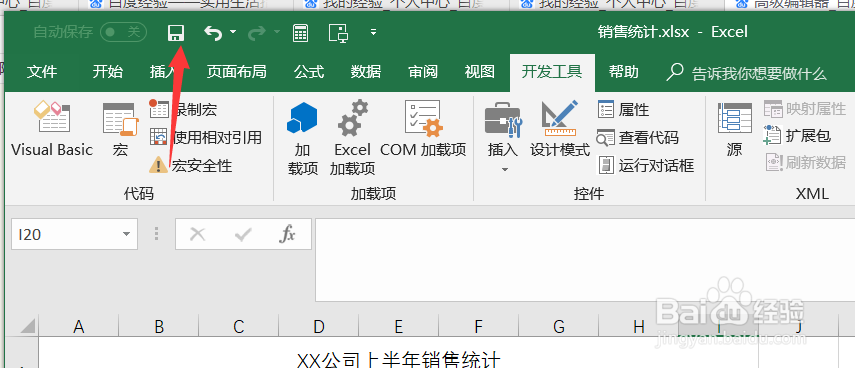The image size is (855, 368).
Task: Open the undo history dropdown arrow
Action: click(233, 32)
